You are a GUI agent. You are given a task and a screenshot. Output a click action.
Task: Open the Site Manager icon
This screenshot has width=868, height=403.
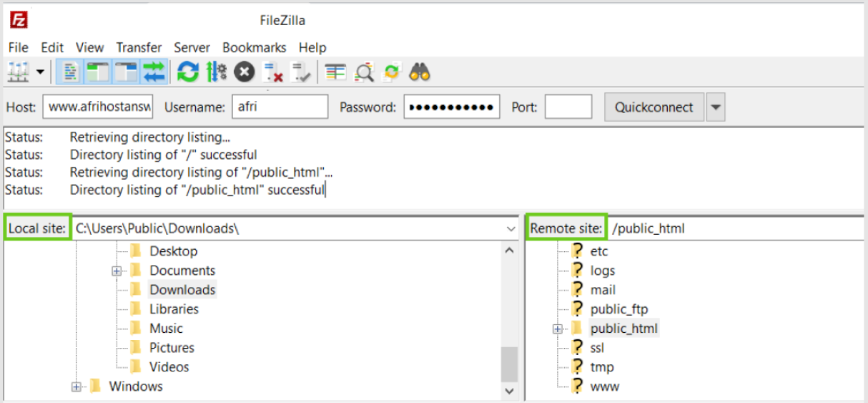[18, 72]
